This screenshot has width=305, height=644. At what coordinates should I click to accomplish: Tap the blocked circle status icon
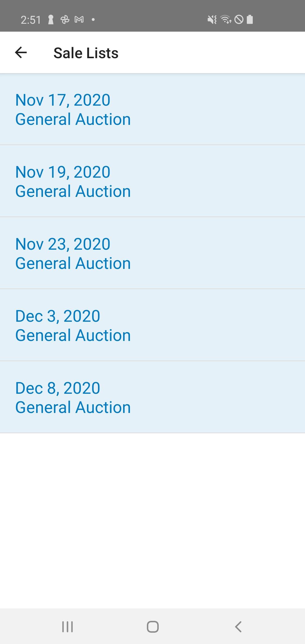[x=239, y=19]
